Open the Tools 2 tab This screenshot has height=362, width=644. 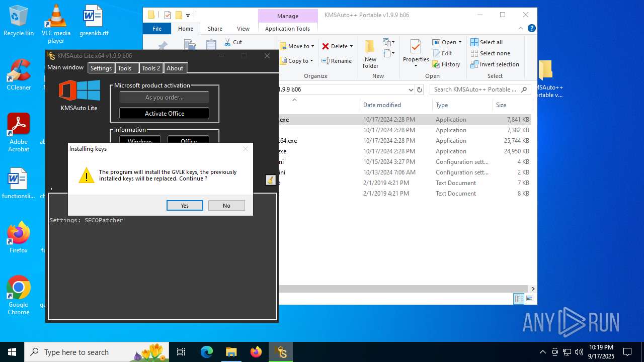click(151, 68)
